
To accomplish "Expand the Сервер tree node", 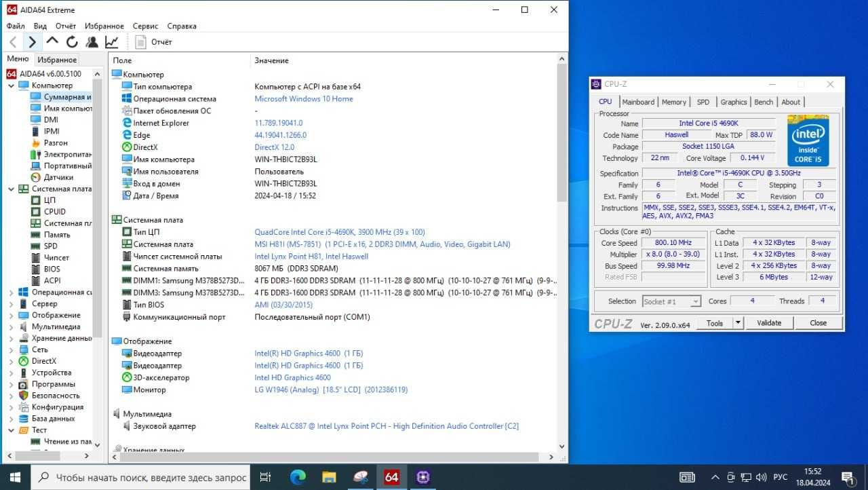I will (12, 303).
